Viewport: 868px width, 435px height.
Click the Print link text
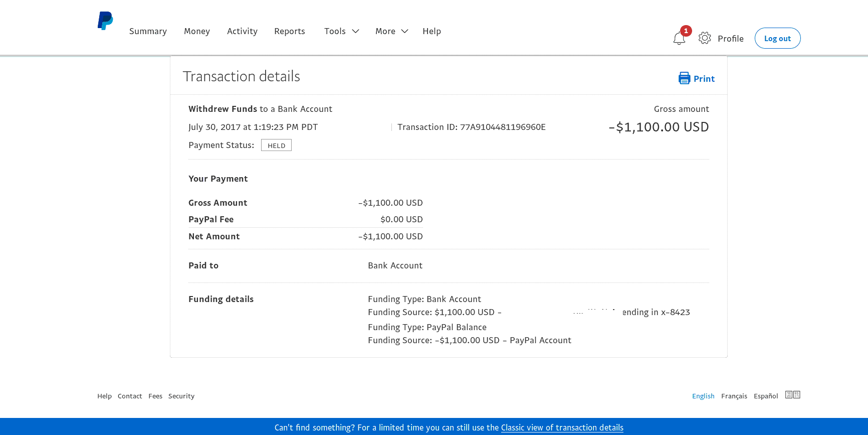pyautogui.click(x=704, y=79)
